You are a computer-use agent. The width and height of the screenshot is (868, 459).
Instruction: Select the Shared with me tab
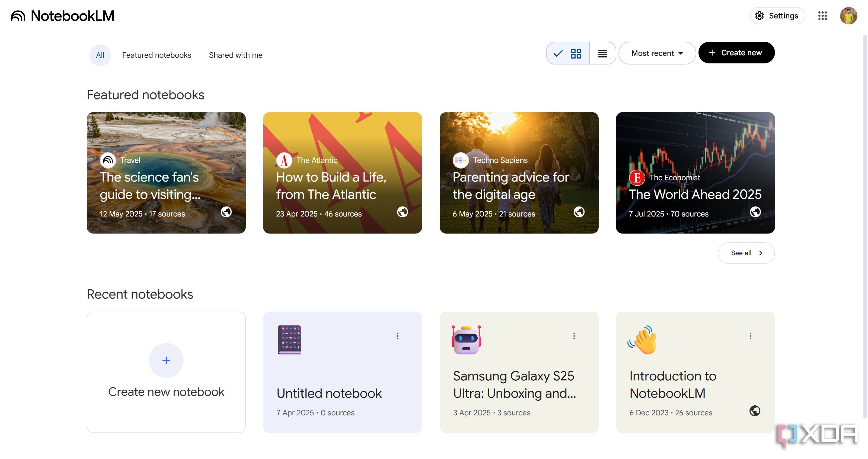point(235,55)
